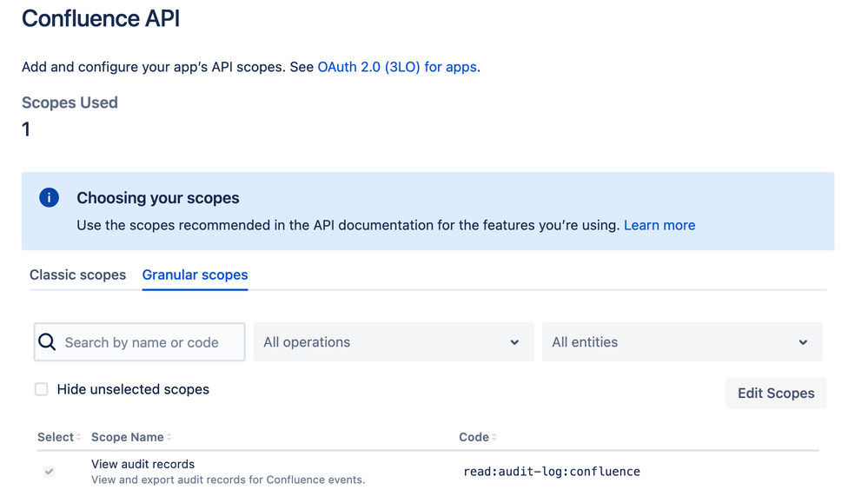Click the Learn more link
The image size is (868, 503).
coord(659,225)
